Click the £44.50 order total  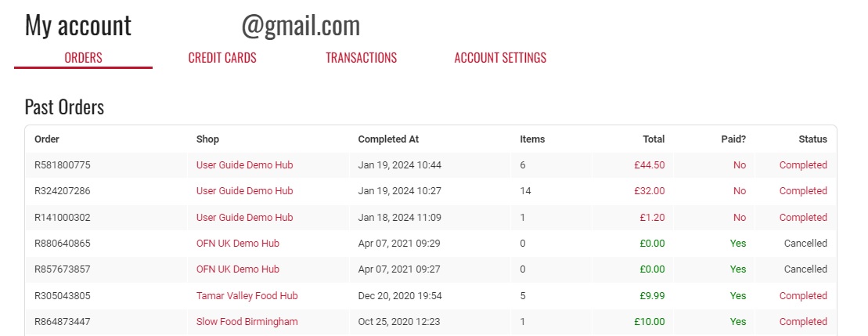649,165
